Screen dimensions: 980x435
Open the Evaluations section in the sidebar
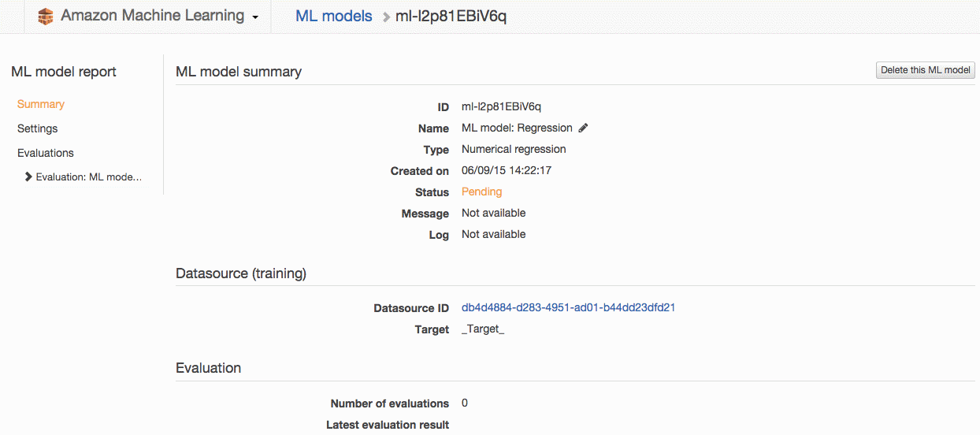(x=46, y=153)
